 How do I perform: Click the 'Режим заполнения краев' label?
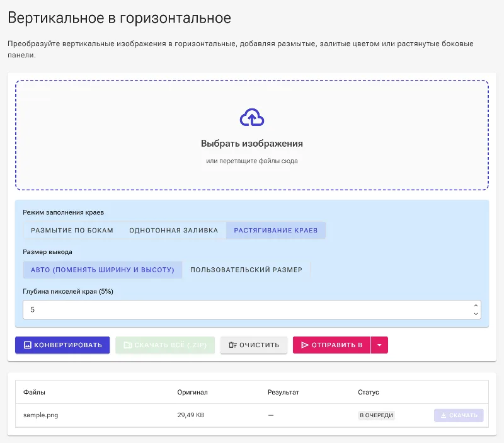64,212
